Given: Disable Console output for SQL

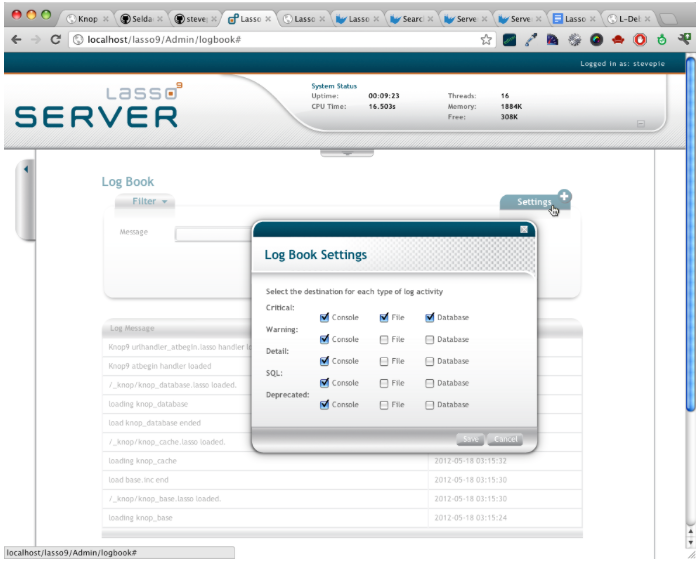Looking at the screenshot, I should [324, 383].
